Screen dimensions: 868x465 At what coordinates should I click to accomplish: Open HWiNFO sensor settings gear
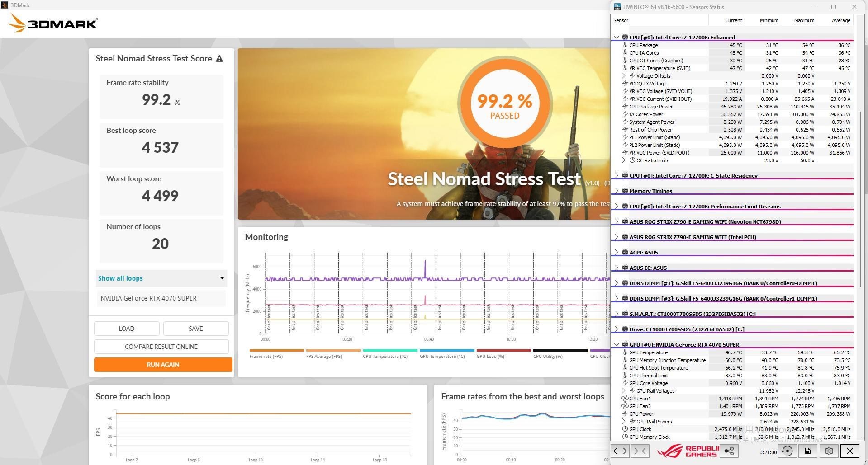pyautogui.click(x=829, y=451)
